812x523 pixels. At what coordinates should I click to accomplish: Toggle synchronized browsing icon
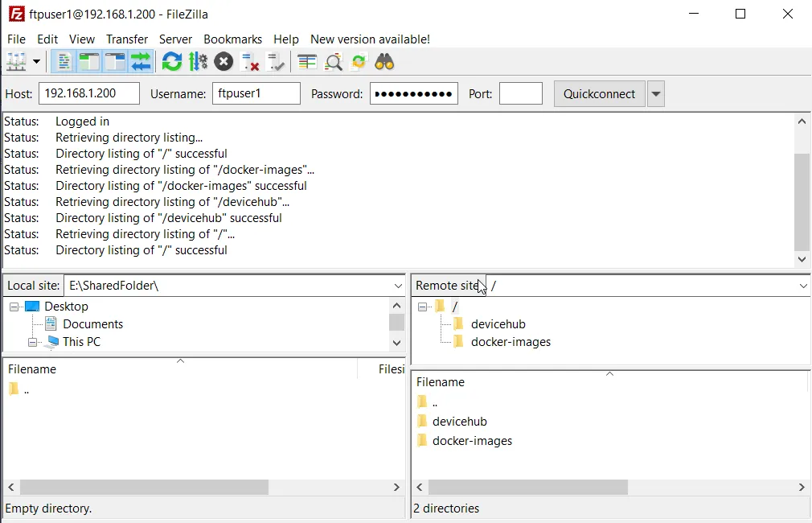(359, 62)
